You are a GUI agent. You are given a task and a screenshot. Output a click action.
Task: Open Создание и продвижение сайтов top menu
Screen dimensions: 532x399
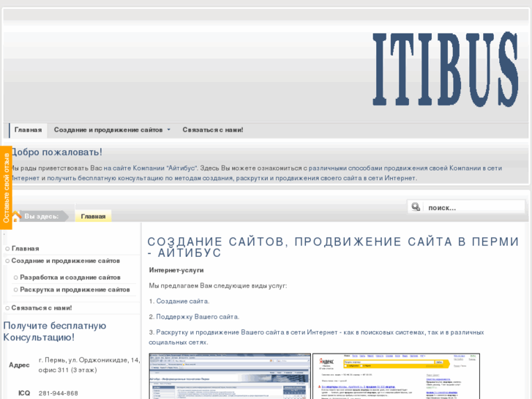point(108,130)
